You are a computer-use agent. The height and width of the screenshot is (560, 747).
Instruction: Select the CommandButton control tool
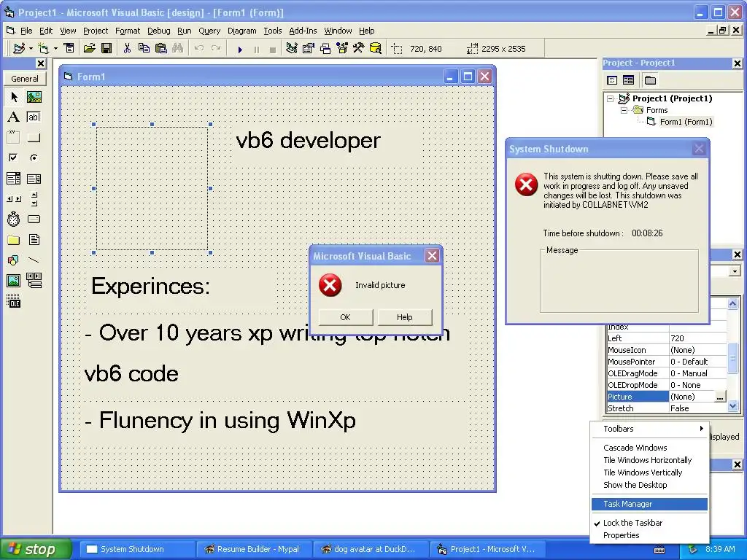point(34,138)
